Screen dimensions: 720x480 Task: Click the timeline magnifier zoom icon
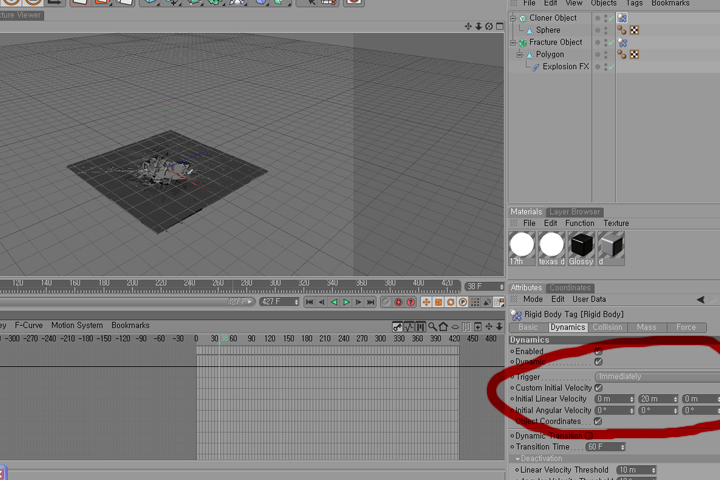click(432, 327)
